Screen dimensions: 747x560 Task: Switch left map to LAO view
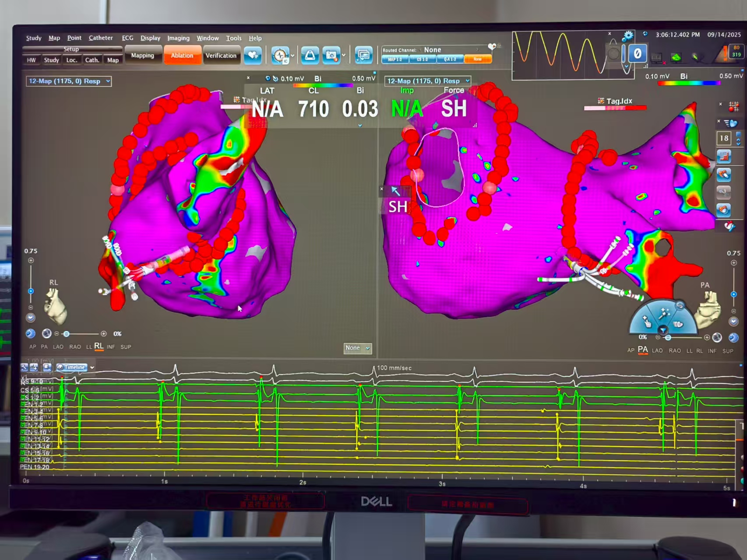58,347
